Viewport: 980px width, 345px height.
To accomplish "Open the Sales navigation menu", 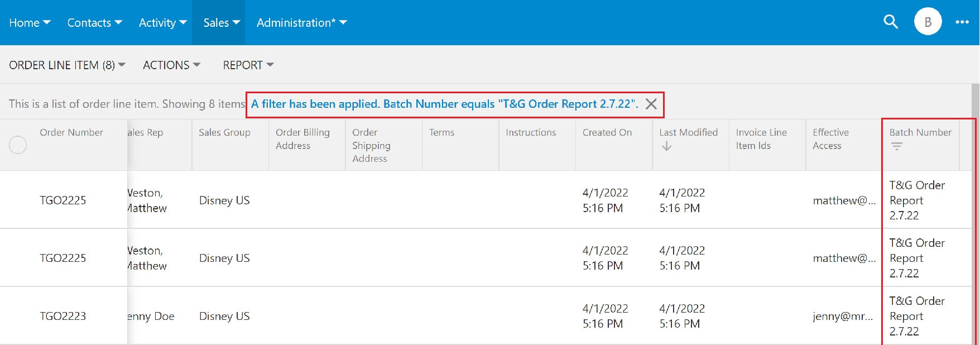I will (221, 22).
